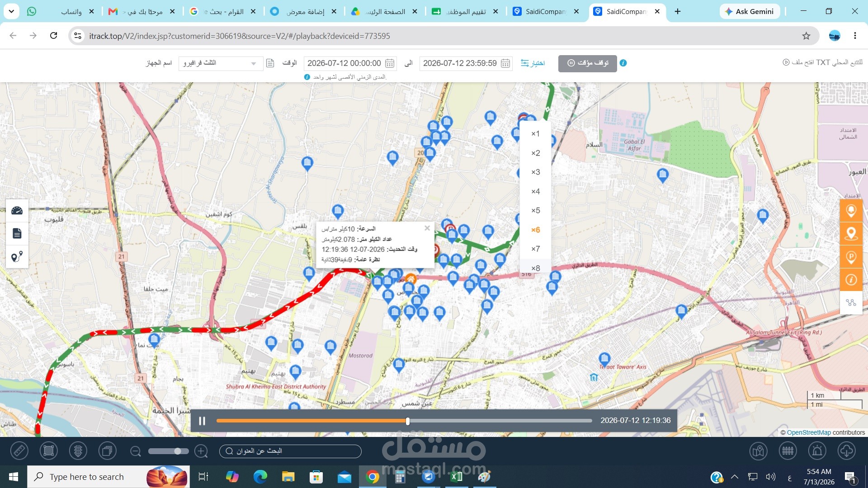Toggle the orange parking P layer button
Screen dimensions: 868x488
pos(851,257)
